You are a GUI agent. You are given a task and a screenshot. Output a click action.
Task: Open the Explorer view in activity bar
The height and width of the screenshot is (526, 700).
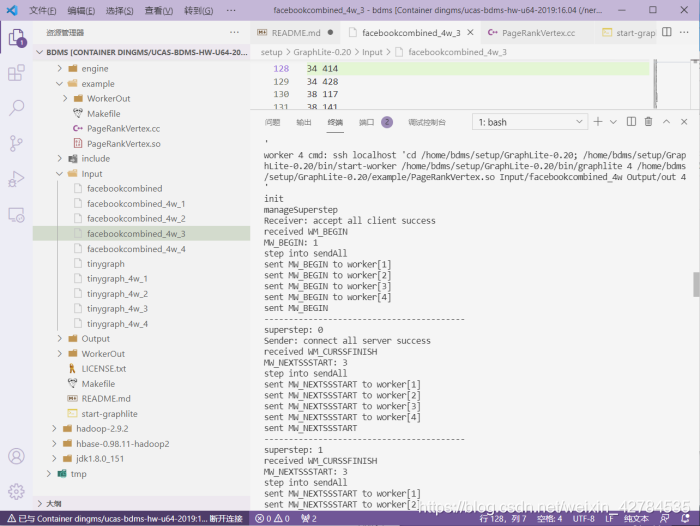(x=17, y=38)
